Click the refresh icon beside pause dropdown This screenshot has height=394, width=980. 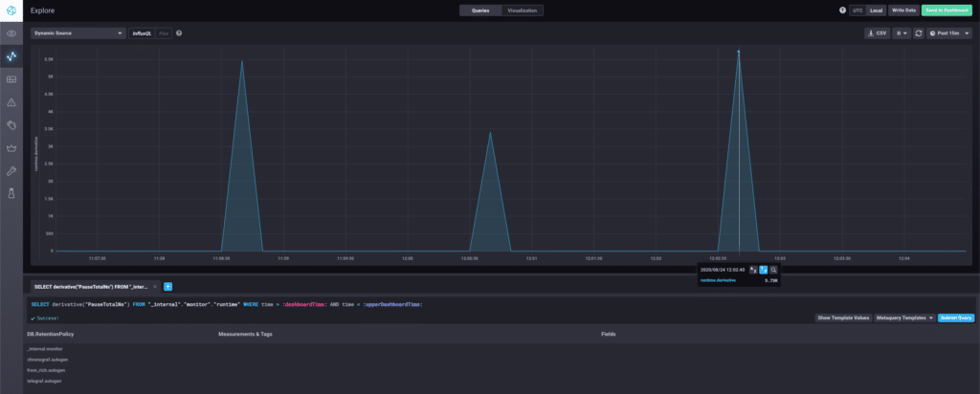(919, 33)
